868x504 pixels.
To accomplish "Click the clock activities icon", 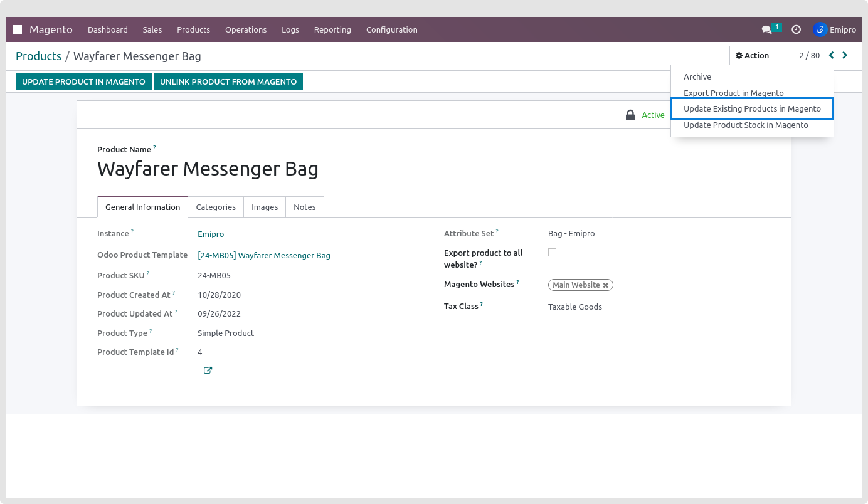I will coord(796,29).
